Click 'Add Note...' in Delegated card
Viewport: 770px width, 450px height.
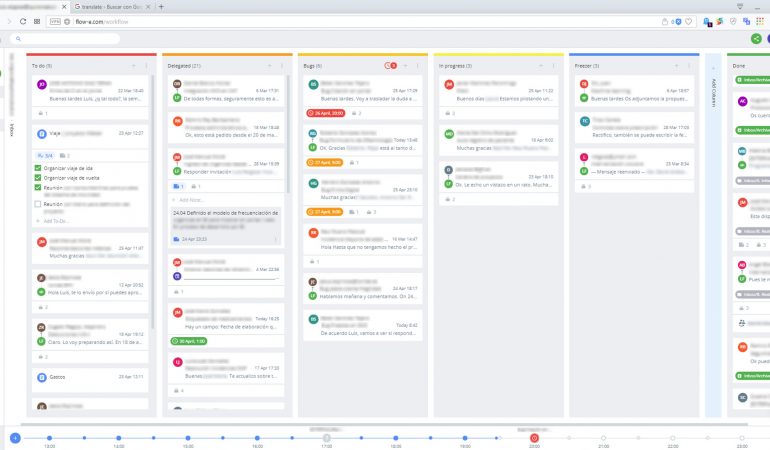click(191, 200)
